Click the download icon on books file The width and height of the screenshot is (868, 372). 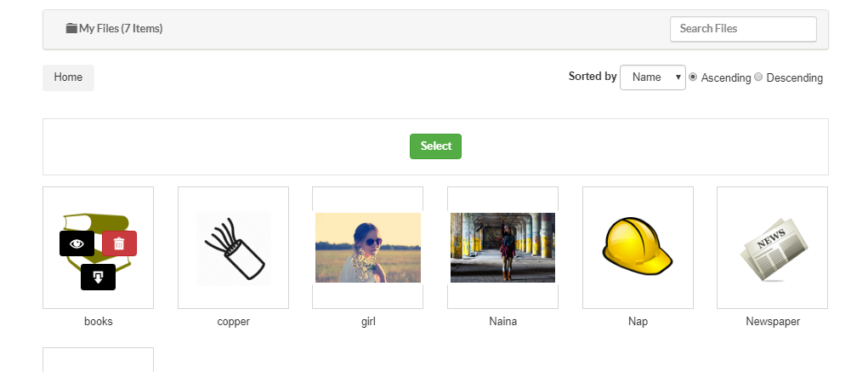point(98,277)
